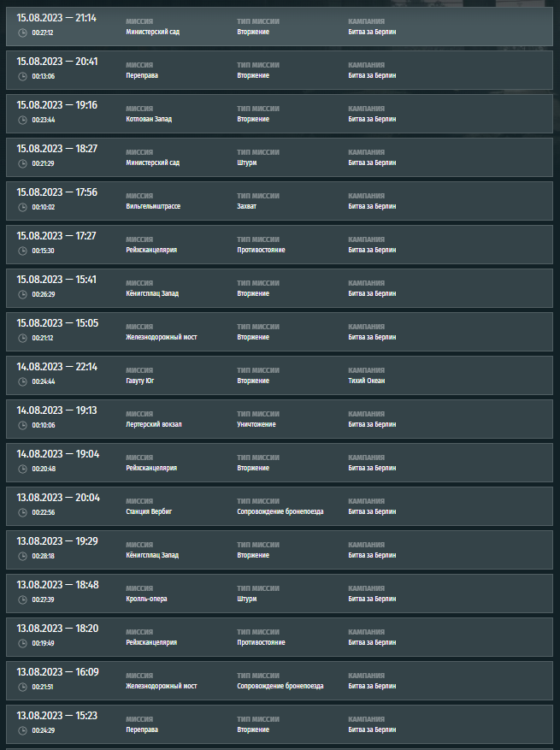Click the Уничтожение mission type text
Image resolution: width=560 pixels, height=750 pixels.
pyautogui.click(x=257, y=425)
